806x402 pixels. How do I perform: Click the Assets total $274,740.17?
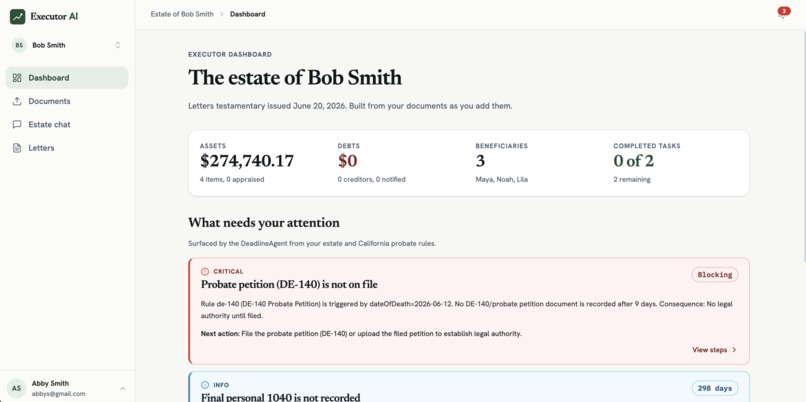(x=247, y=161)
